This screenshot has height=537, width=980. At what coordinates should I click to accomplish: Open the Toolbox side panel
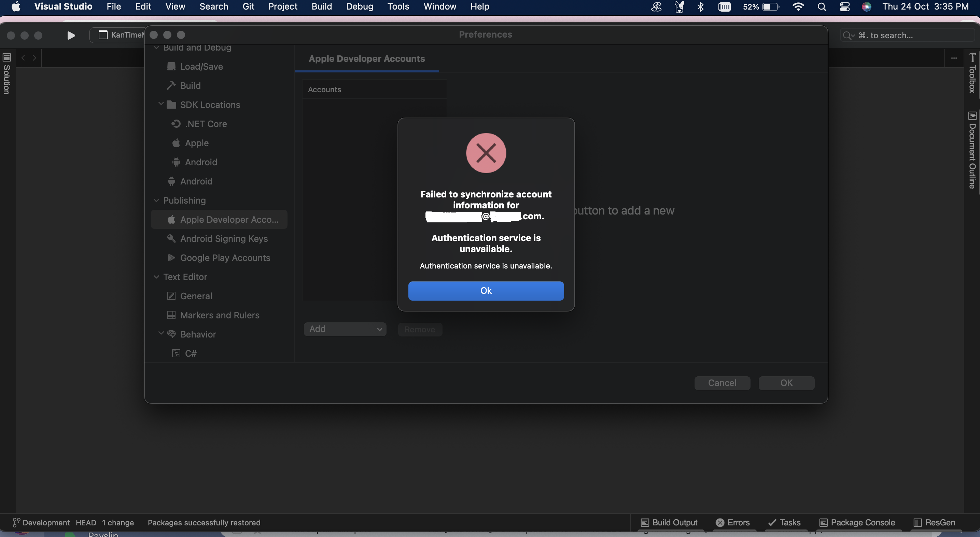972,73
